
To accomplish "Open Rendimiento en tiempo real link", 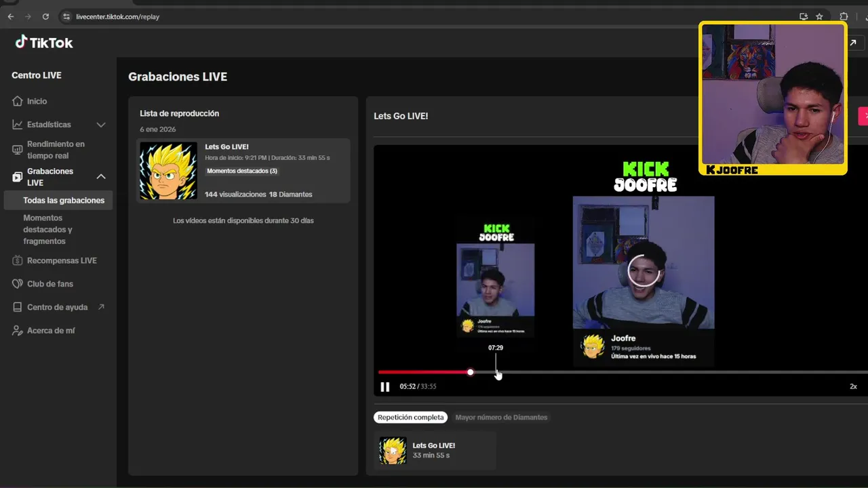I will click(56, 150).
